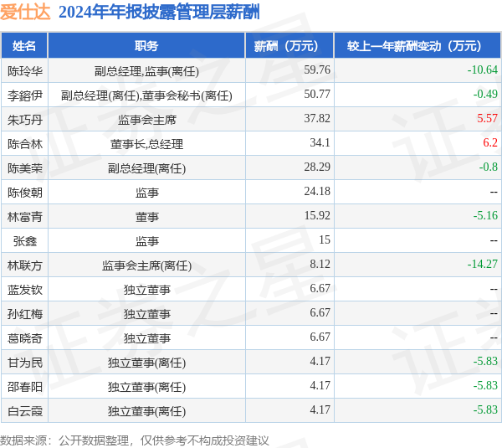Select the name 蓝发钦

[x=24, y=290]
